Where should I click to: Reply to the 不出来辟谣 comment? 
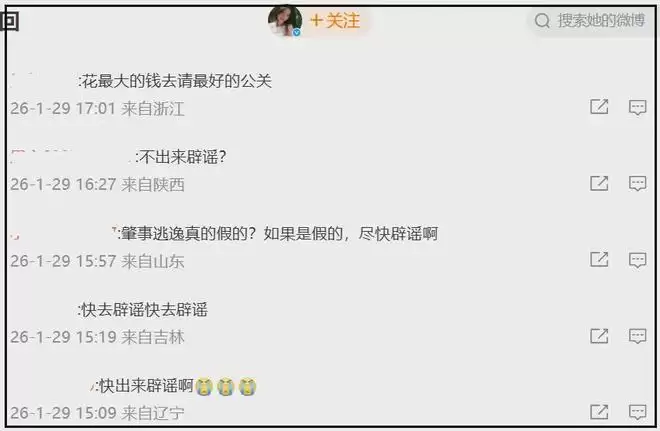click(637, 184)
